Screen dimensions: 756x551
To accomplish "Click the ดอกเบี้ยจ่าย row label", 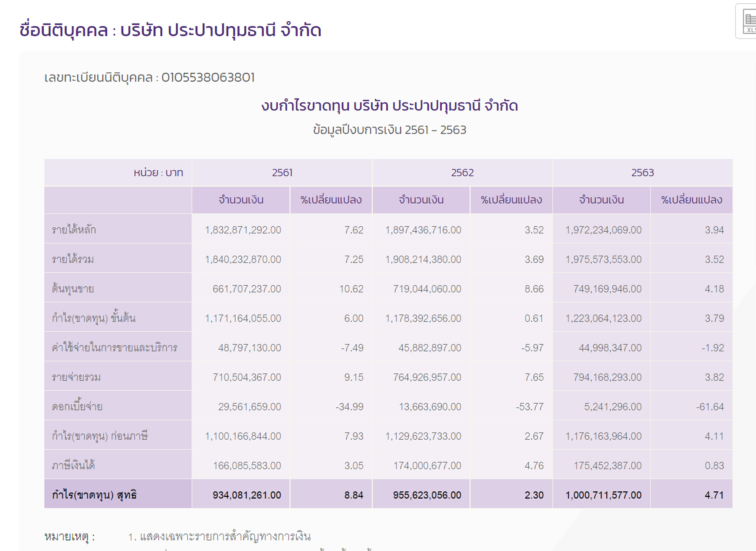I will click(x=77, y=407).
